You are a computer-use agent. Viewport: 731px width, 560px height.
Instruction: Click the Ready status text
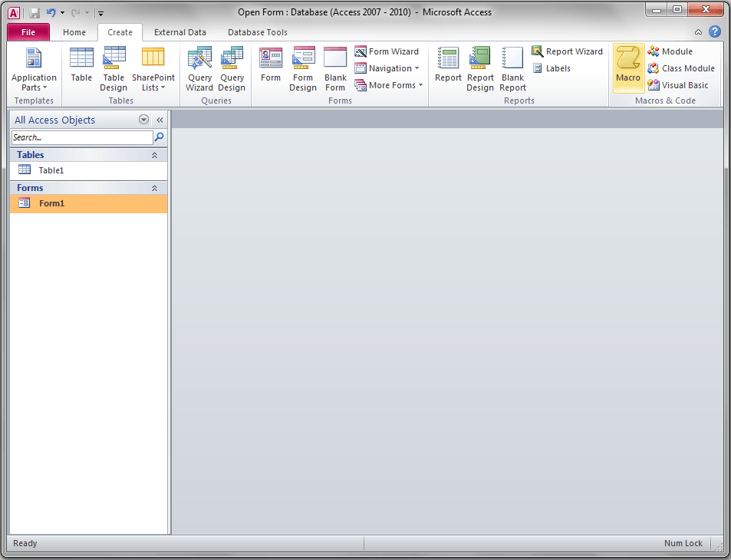click(x=25, y=543)
